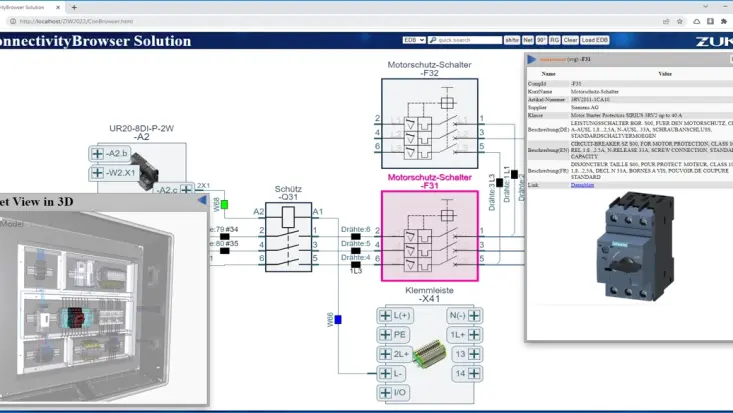Click blue triangle icon in component panel header
This screenshot has width=733, height=413.
532,59
